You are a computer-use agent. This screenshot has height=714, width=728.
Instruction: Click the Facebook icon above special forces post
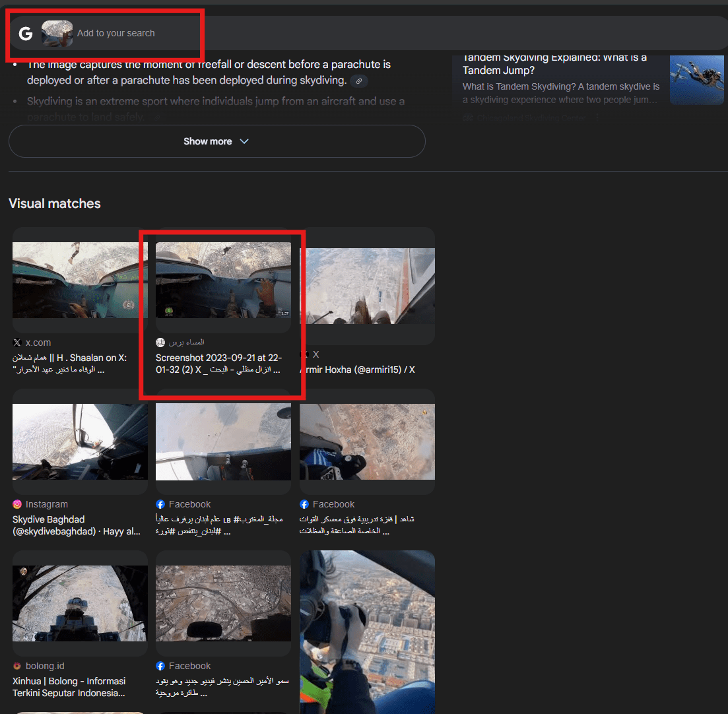pos(304,504)
